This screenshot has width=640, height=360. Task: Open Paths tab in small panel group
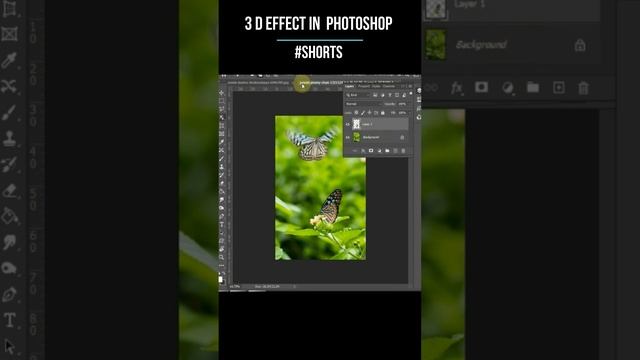[376, 86]
